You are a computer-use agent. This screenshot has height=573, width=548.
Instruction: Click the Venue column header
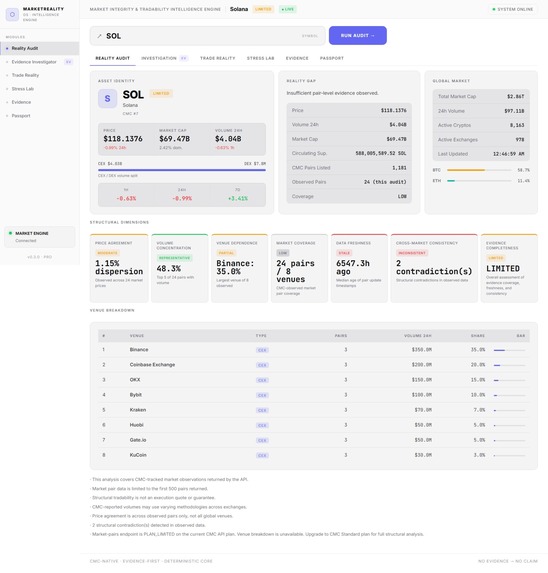click(x=137, y=336)
